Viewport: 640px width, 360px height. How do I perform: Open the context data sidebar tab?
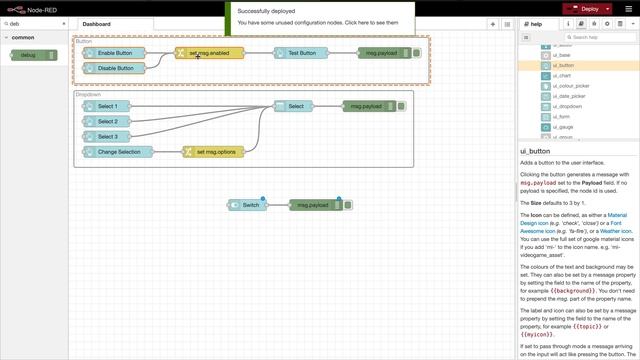620,24
